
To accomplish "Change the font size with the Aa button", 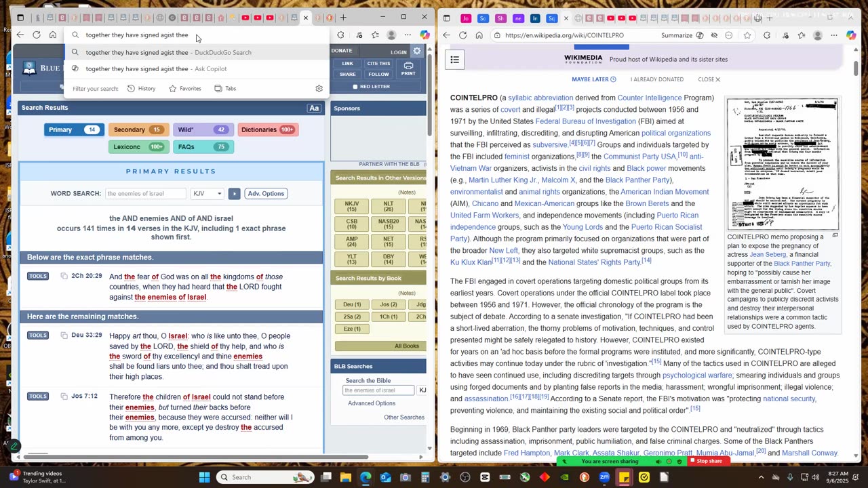I will click(x=314, y=108).
